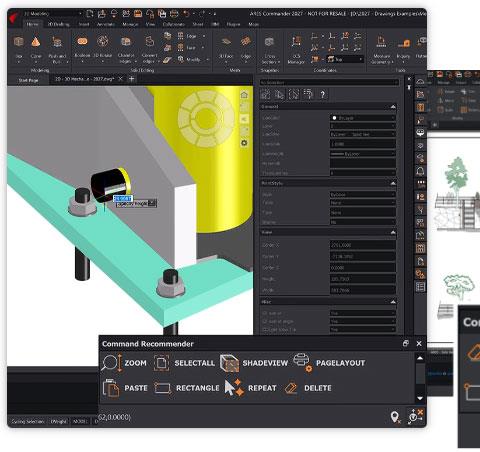
Task: Toggle MODEL mode in status bar
Action: click(80, 422)
